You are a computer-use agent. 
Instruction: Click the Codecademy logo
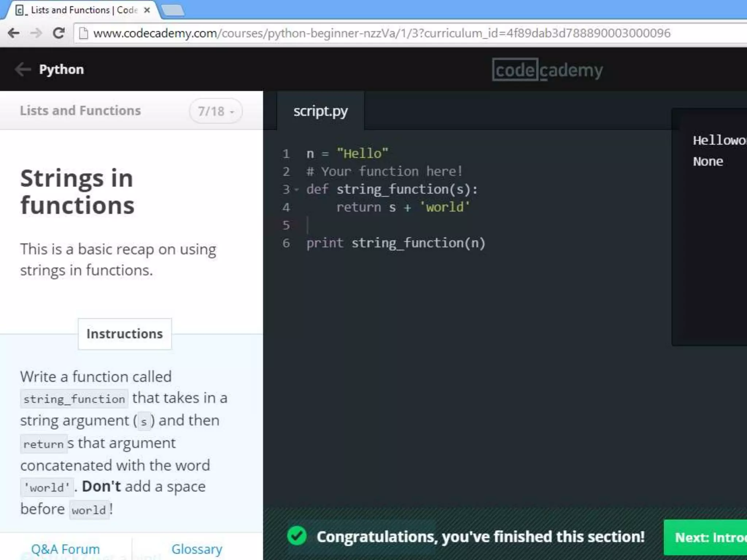click(547, 70)
